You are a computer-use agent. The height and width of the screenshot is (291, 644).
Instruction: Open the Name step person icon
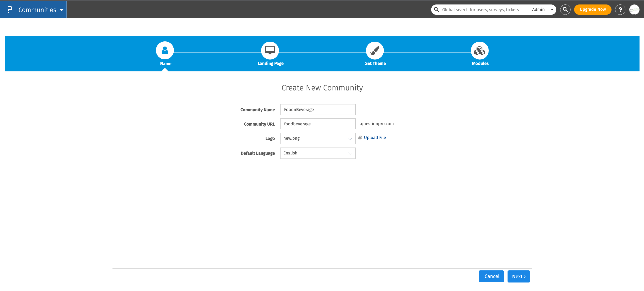[165, 50]
